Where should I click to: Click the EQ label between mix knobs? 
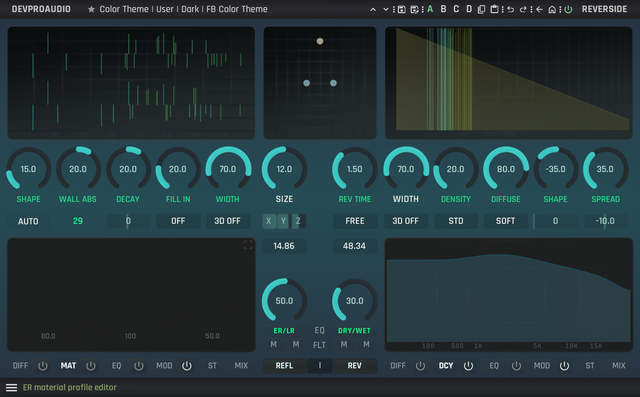[320, 330]
